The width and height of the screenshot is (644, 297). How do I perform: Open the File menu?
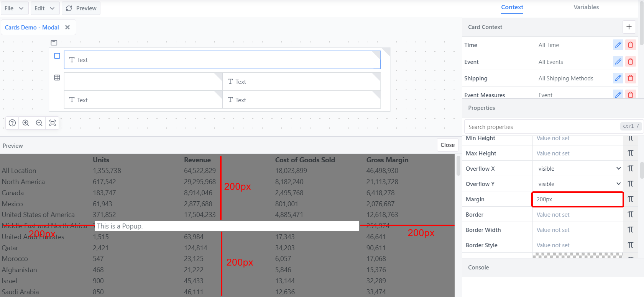(14, 8)
